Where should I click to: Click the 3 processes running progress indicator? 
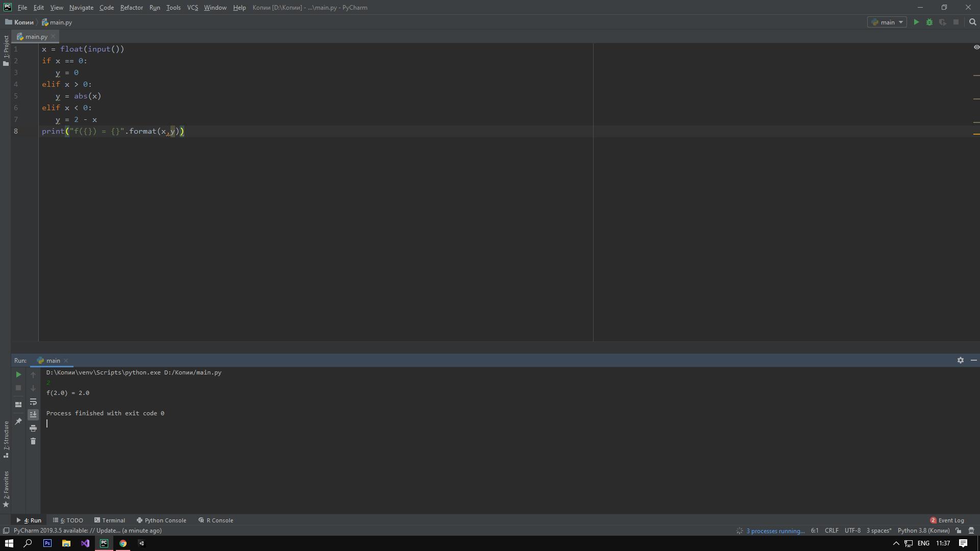(x=775, y=531)
